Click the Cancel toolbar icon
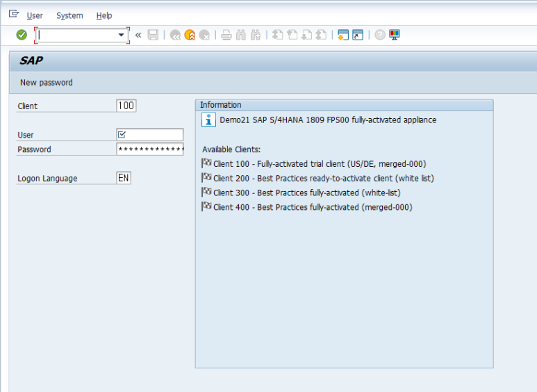 tap(204, 35)
